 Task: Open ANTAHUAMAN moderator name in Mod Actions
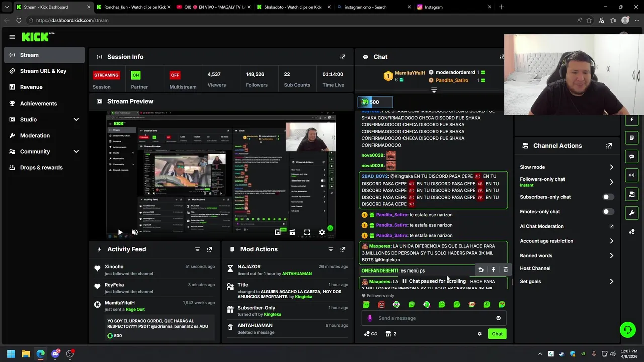click(297, 274)
